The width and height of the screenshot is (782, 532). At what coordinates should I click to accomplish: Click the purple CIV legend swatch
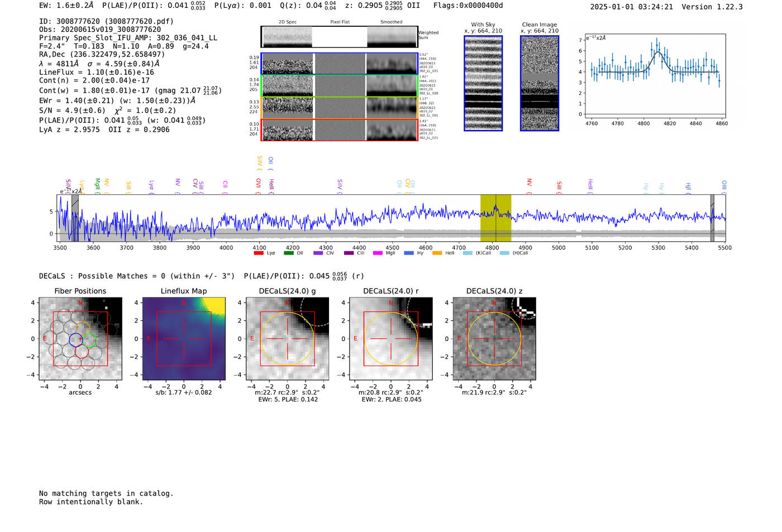pyautogui.click(x=318, y=253)
